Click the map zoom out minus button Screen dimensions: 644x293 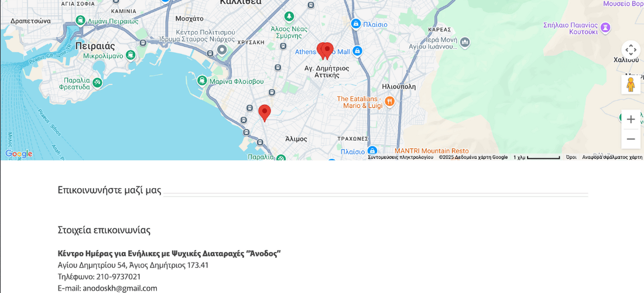tap(631, 139)
